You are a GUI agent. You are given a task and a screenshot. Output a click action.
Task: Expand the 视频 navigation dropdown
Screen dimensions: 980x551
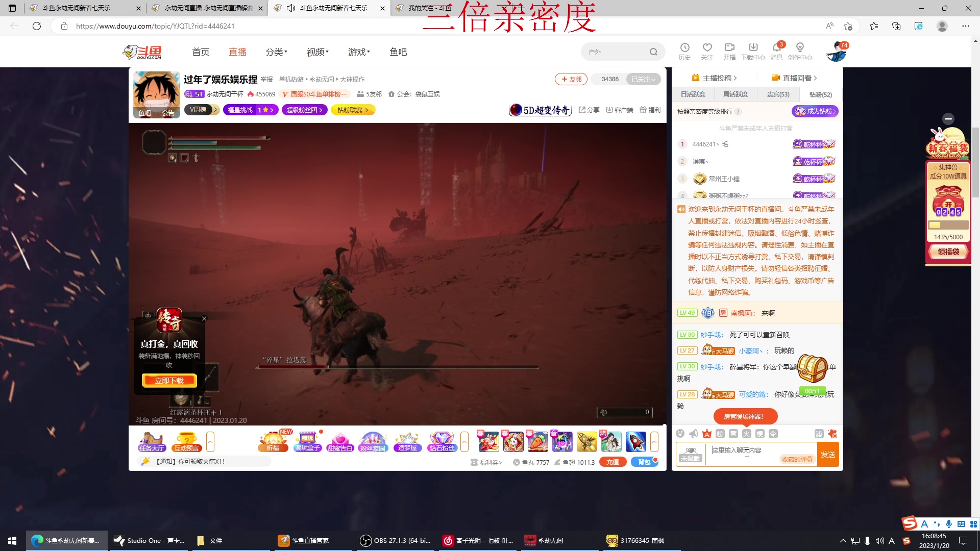click(x=317, y=52)
